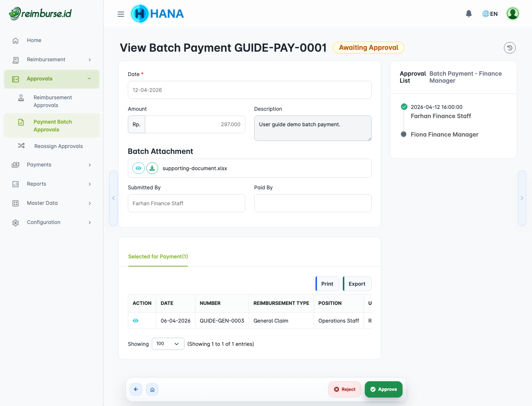Open the entries-per-page dropdown showing 100
This screenshot has width=532, height=406.
pos(168,344)
